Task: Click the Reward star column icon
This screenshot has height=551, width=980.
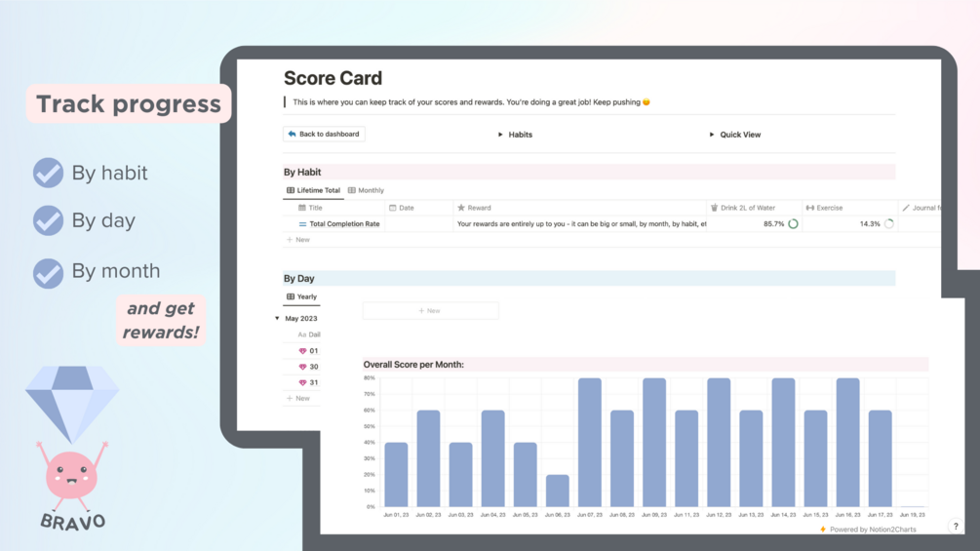Action: coord(461,208)
